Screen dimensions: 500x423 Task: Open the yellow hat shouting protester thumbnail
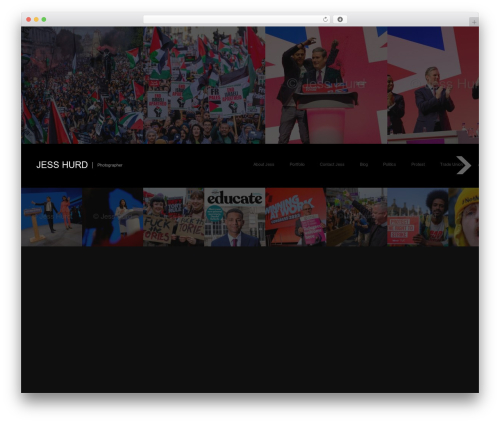click(x=464, y=217)
